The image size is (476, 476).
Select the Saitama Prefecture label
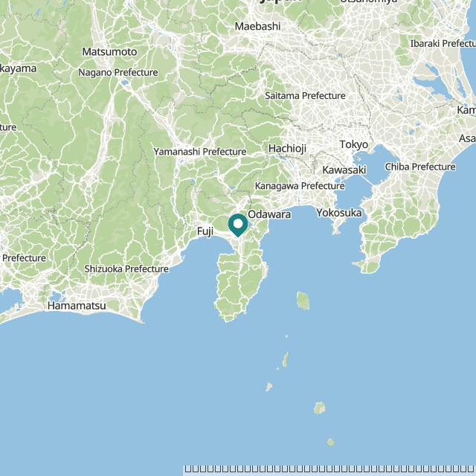tap(305, 96)
